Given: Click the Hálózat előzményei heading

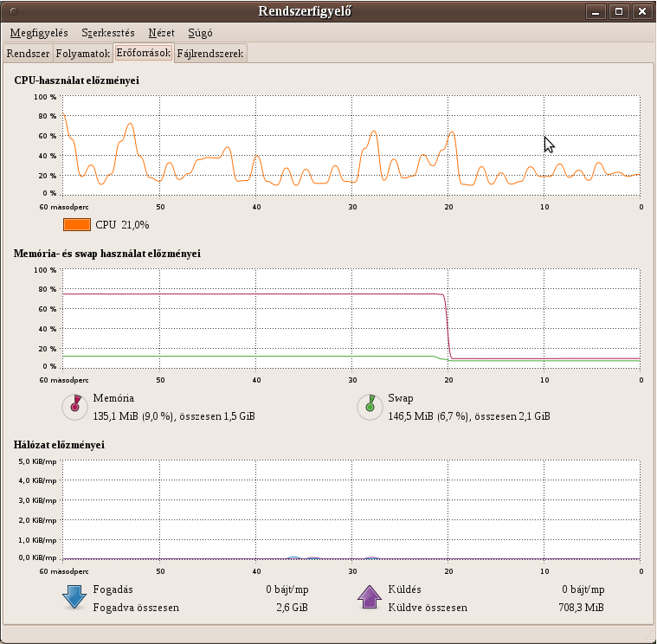Looking at the screenshot, I should point(59,445).
